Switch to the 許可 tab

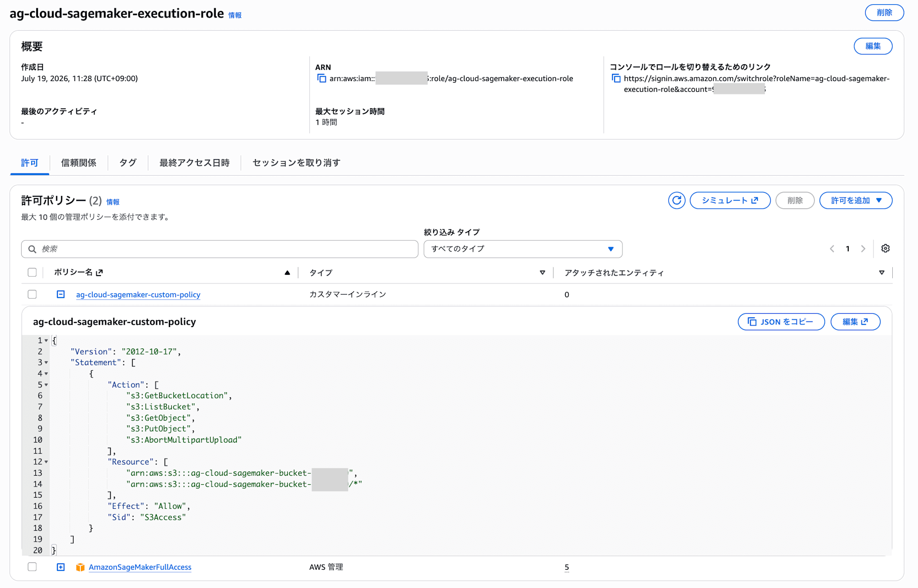(30, 163)
